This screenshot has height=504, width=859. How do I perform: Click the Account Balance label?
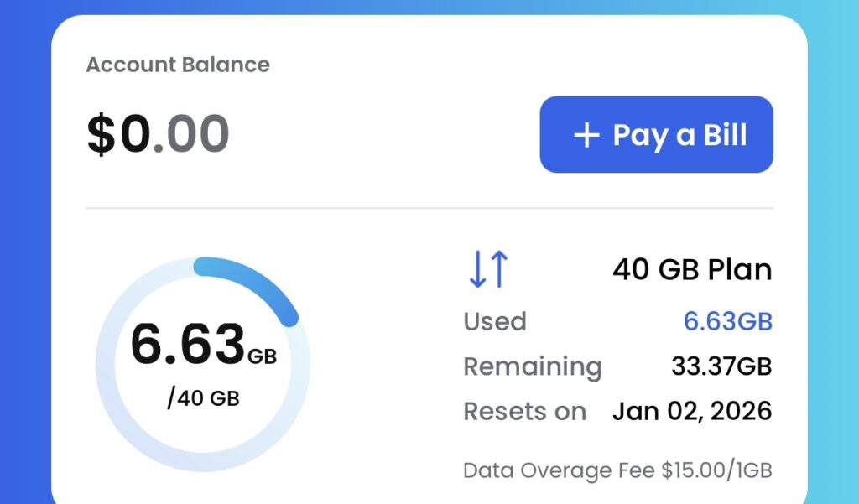(x=178, y=65)
